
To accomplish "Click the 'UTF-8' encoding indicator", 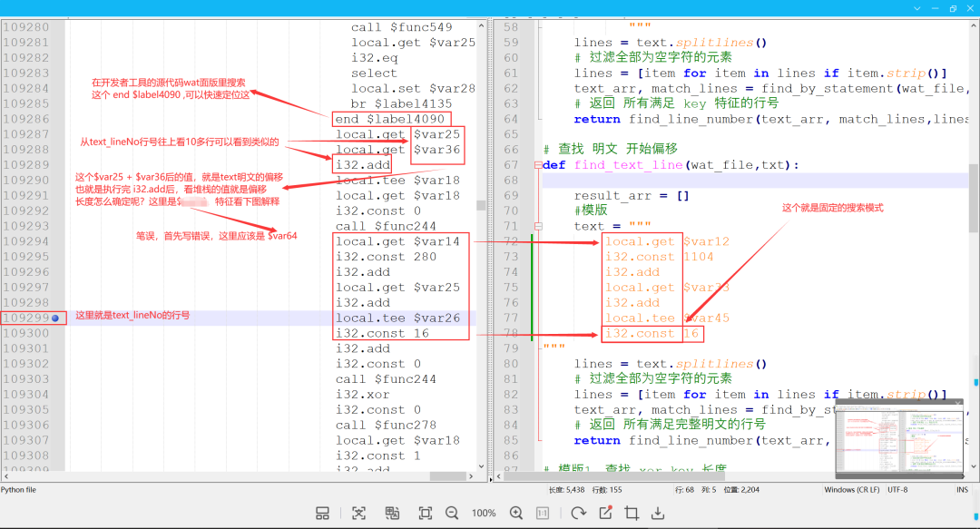I will tap(897, 490).
